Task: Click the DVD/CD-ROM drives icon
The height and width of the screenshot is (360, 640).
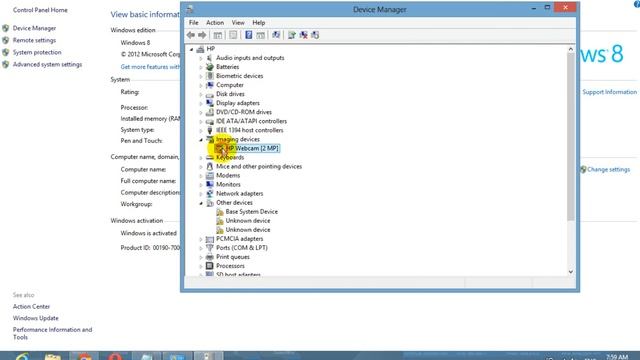Action: (x=210, y=112)
